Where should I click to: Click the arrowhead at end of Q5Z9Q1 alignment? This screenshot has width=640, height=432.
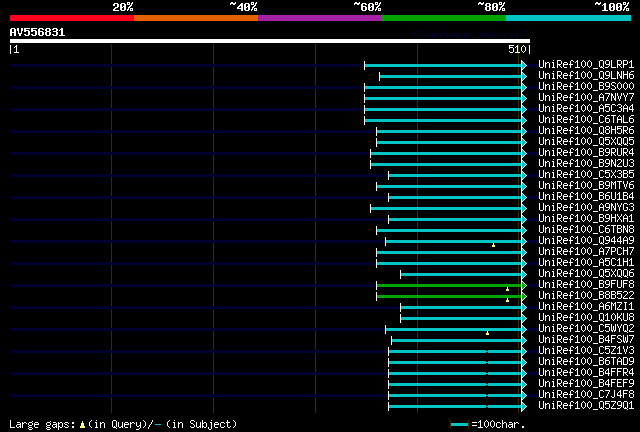(x=524, y=406)
